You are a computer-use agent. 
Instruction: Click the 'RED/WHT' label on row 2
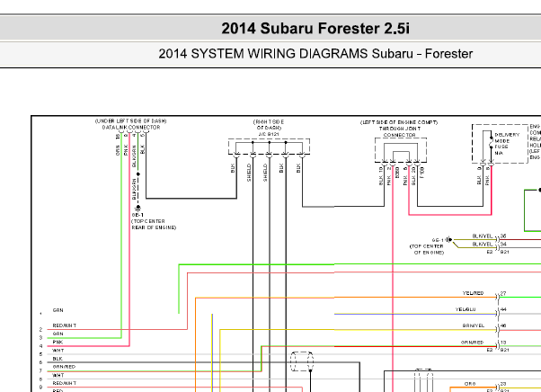click(x=65, y=325)
